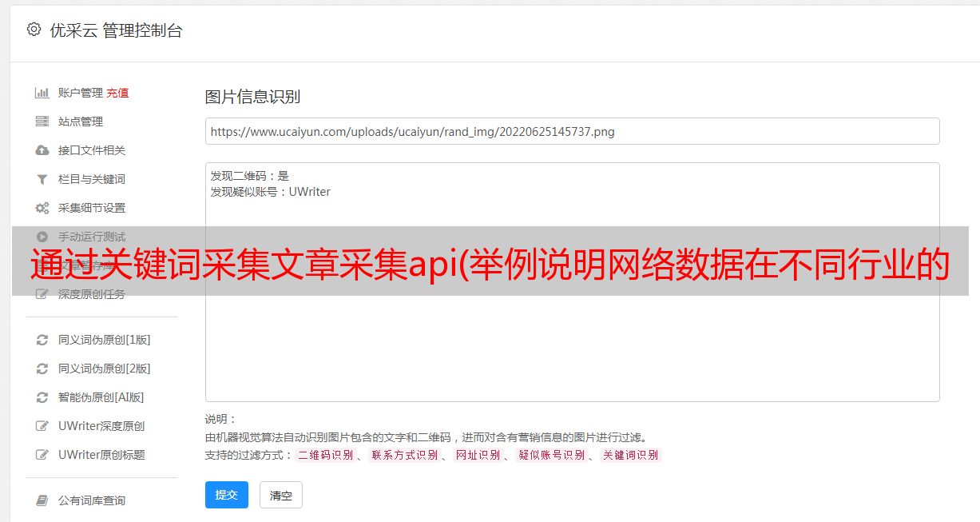The height and width of the screenshot is (522, 980).
Task: Click the image URL input field
Action: click(572, 131)
